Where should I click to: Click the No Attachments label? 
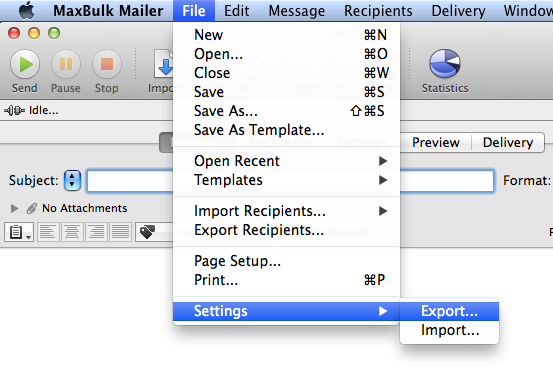click(x=85, y=208)
